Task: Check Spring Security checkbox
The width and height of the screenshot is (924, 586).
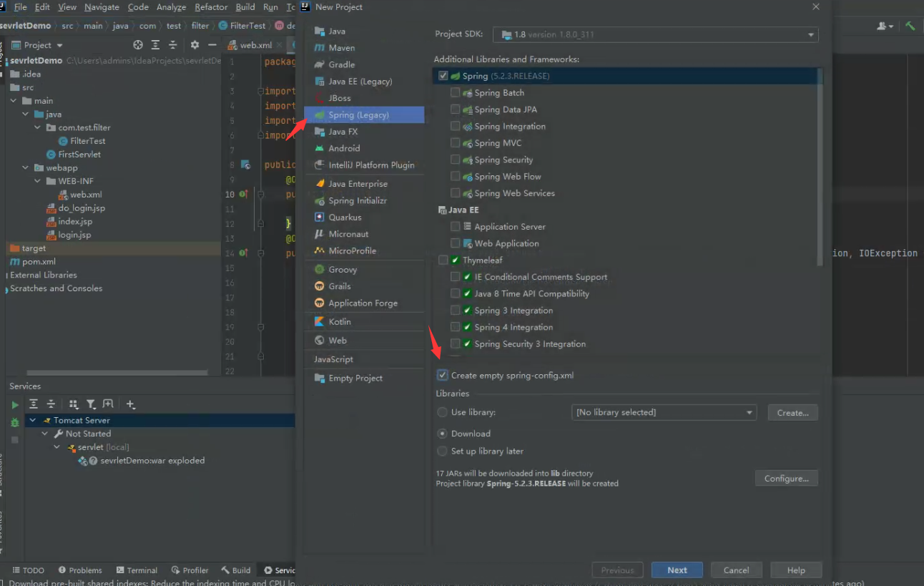Action: pyautogui.click(x=456, y=160)
